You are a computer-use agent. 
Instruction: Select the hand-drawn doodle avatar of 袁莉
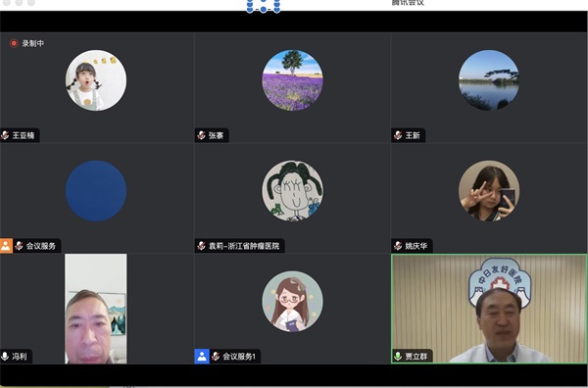point(292,191)
